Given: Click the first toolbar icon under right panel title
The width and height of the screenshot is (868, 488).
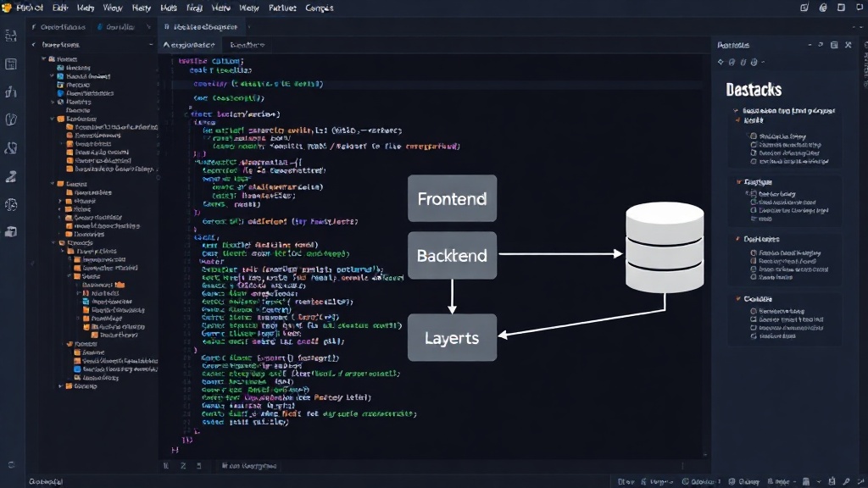Looking at the screenshot, I should [x=721, y=62].
